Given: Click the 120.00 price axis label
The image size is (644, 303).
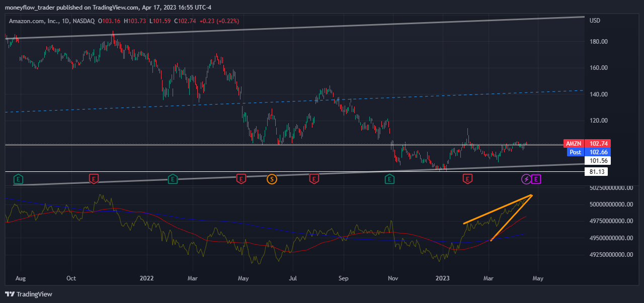Looking at the screenshot, I should [598, 121].
